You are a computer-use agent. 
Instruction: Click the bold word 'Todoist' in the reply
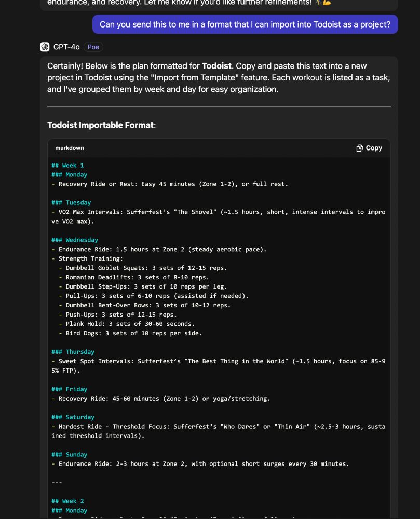[x=216, y=66]
